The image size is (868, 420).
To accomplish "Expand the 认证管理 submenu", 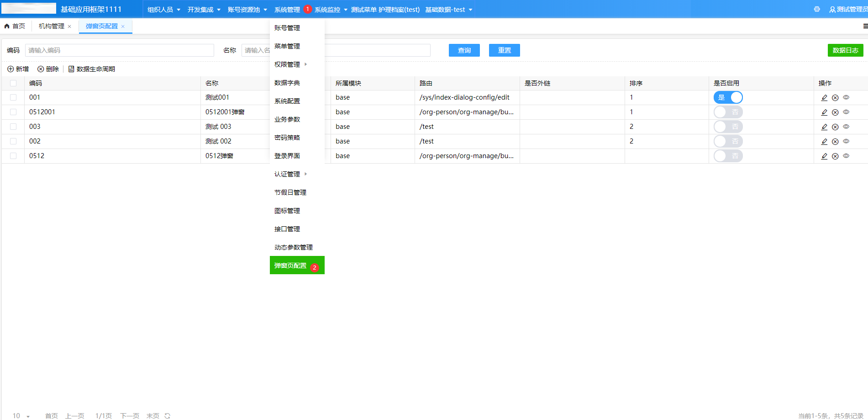I will pyautogui.click(x=297, y=174).
